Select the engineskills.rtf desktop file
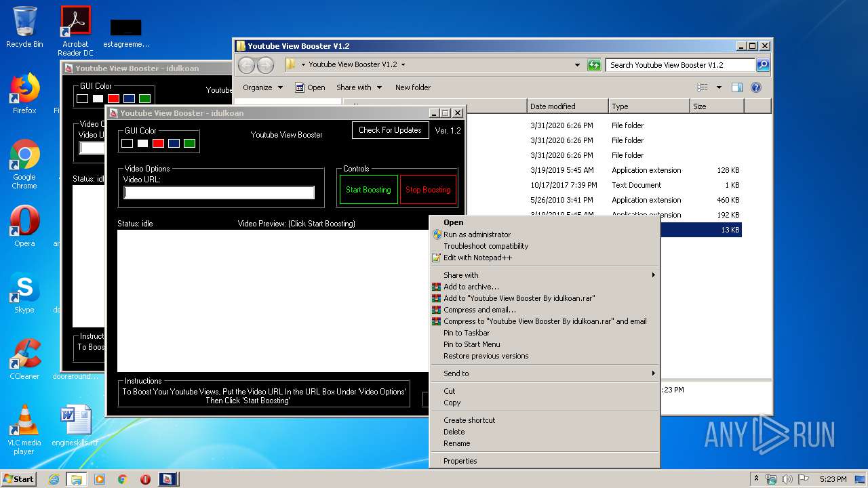 75,426
